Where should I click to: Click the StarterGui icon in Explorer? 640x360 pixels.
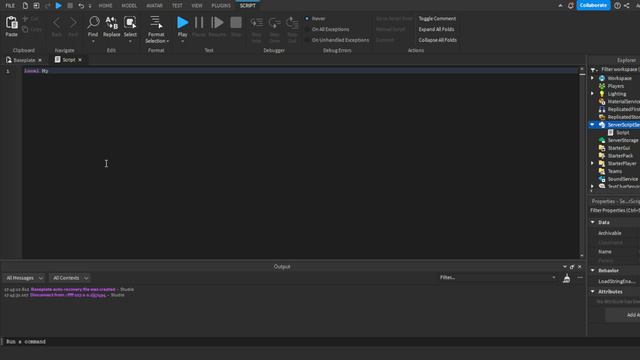(602, 148)
